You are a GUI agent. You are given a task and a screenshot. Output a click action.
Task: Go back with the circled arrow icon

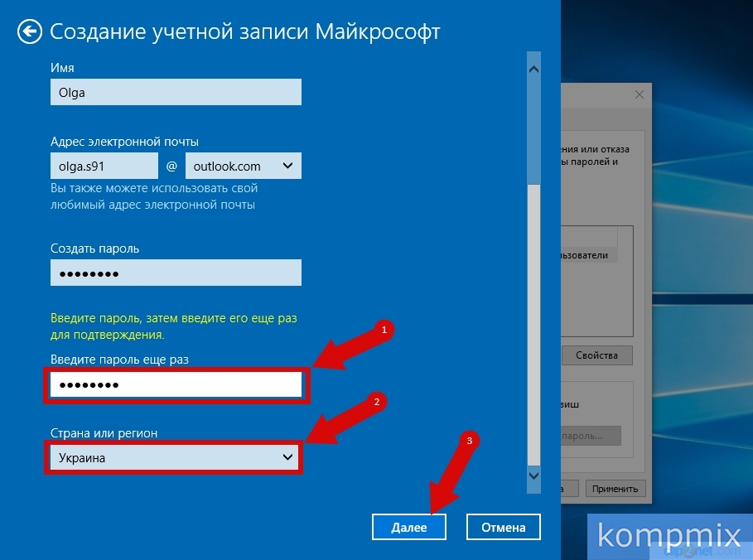tap(30, 31)
